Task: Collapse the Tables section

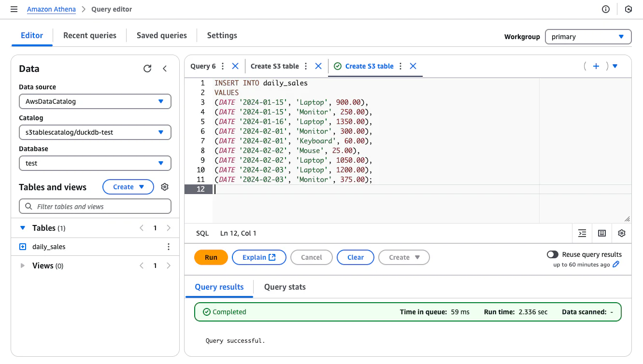Action: click(x=23, y=228)
